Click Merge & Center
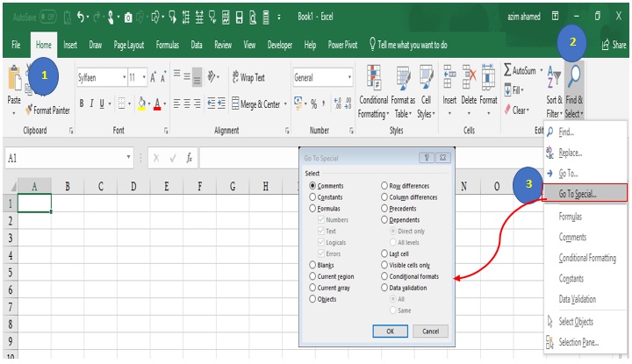Image resolution: width=632 pixels, height=364 pixels. pos(255,104)
